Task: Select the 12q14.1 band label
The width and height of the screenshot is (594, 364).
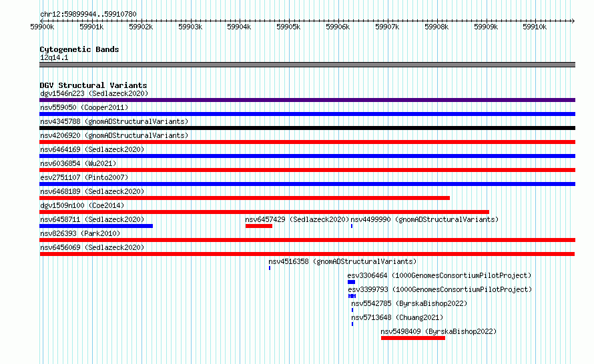Action: [x=54, y=57]
